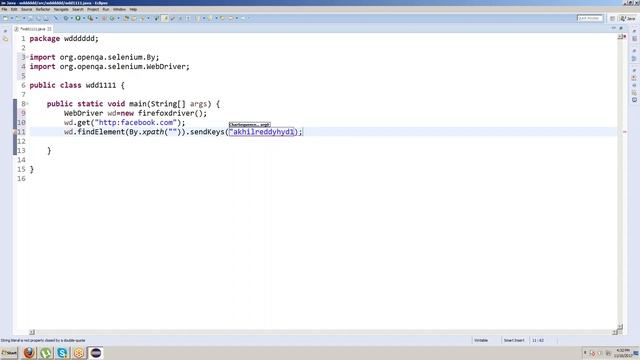
Task: Open the Windows Start button
Action: (9, 353)
